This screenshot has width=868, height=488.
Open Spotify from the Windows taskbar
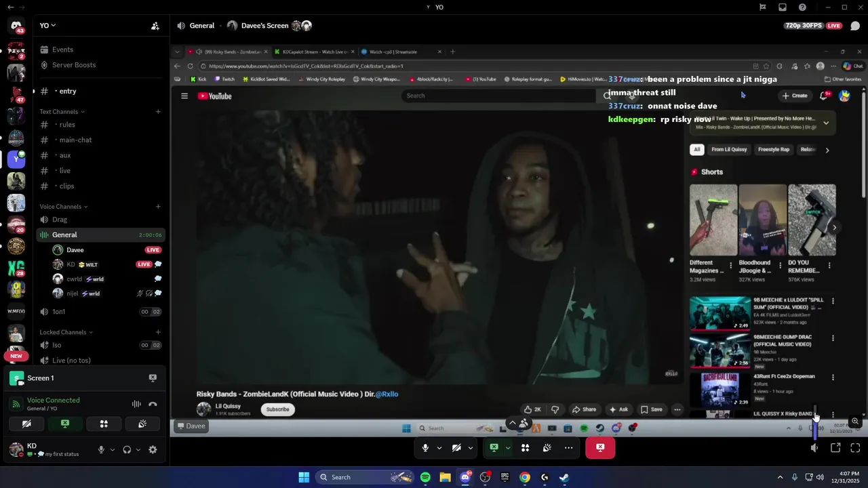coord(425,477)
